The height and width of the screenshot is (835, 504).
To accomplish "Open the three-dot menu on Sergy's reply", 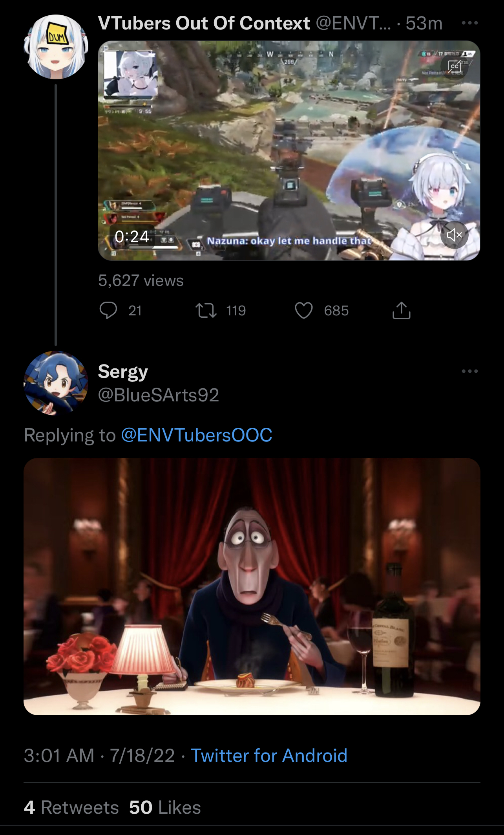I will coord(470,371).
